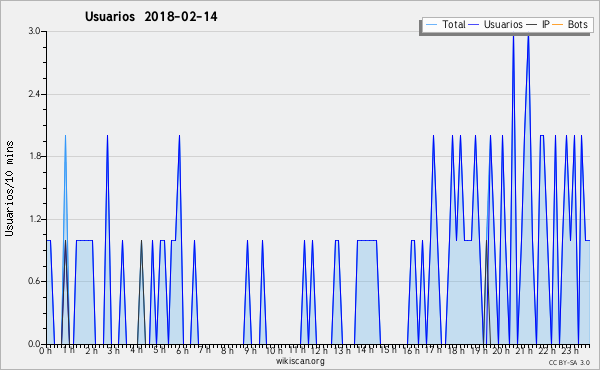The image size is (600, 370).
Task: Click the 'Total' legend entry
Action: pyautogui.click(x=453, y=24)
